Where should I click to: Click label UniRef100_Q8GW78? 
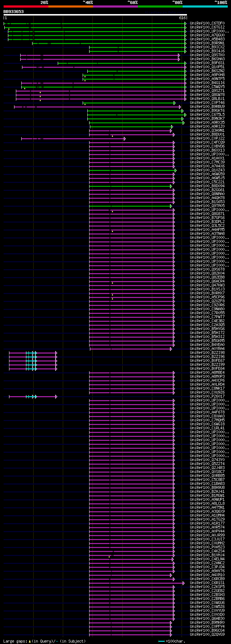click(x=208, y=95)
